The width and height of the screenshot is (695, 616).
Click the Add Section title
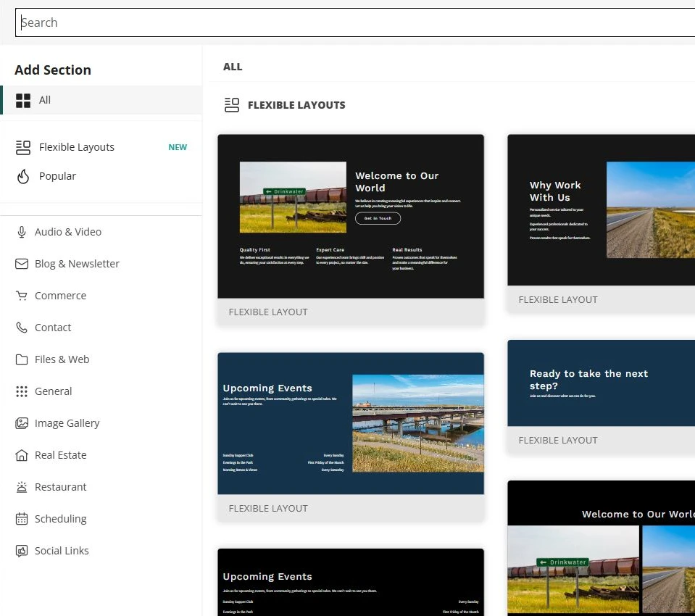(53, 70)
